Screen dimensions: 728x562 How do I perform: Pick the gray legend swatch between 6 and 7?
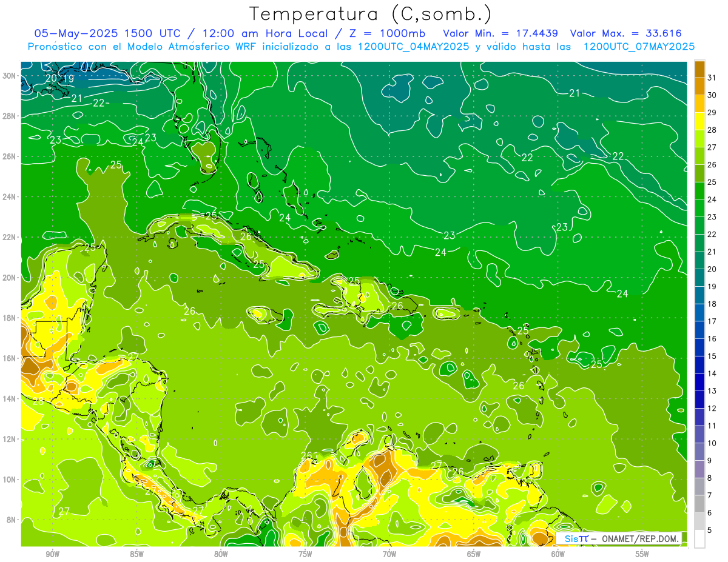699,504
